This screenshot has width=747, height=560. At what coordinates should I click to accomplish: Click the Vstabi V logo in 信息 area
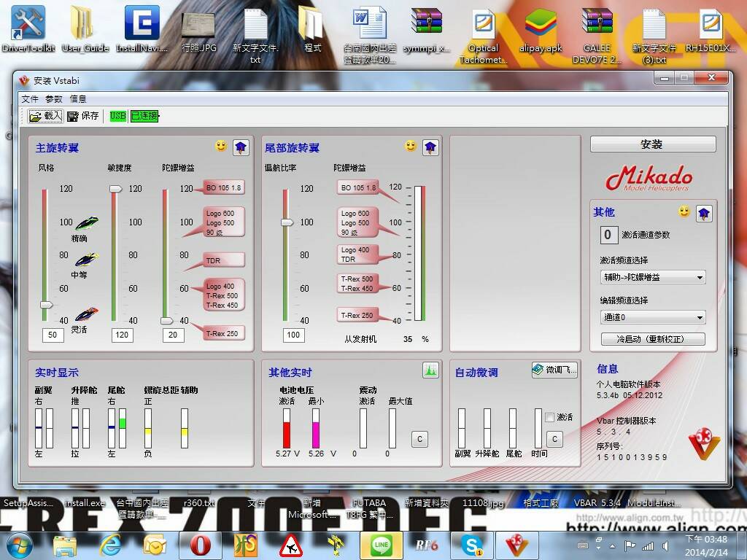(x=704, y=444)
